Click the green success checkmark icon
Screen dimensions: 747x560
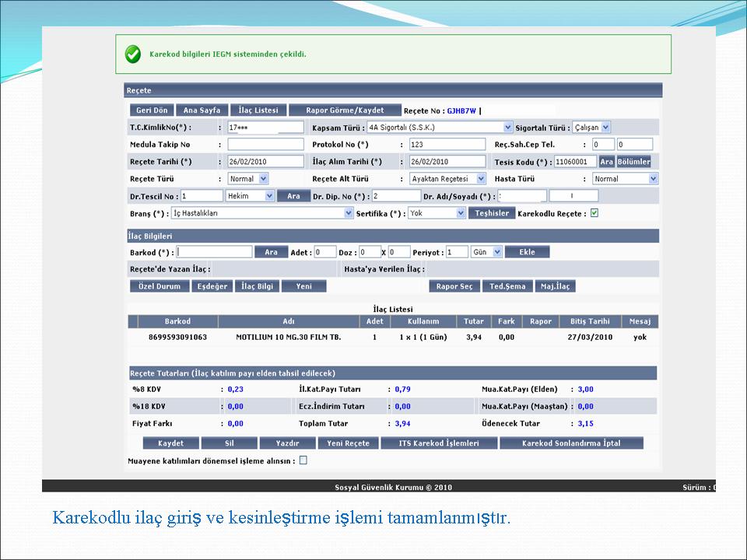click(133, 54)
